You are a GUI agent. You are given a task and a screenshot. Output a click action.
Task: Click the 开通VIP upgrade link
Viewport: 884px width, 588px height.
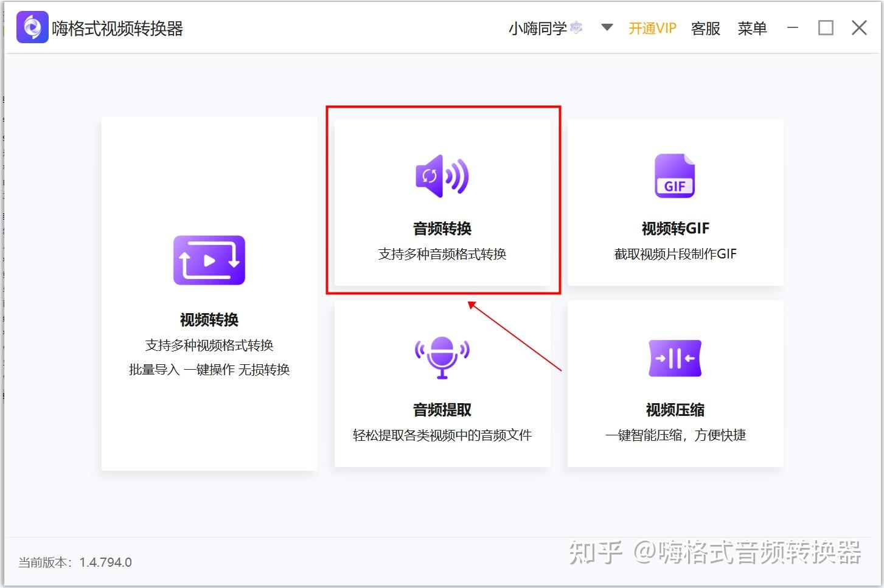point(652,28)
